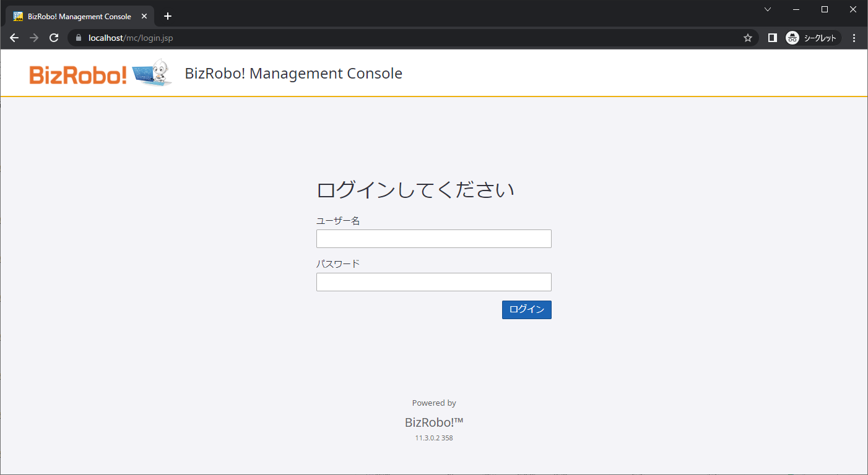Click the ユーザー名 label

(338, 221)
